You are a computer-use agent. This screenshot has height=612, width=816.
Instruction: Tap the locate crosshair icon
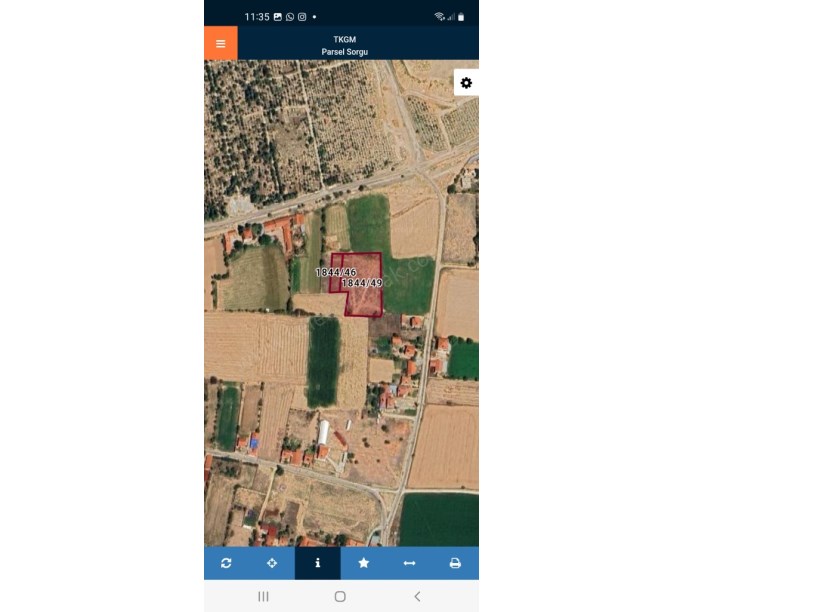coord(272,563)
